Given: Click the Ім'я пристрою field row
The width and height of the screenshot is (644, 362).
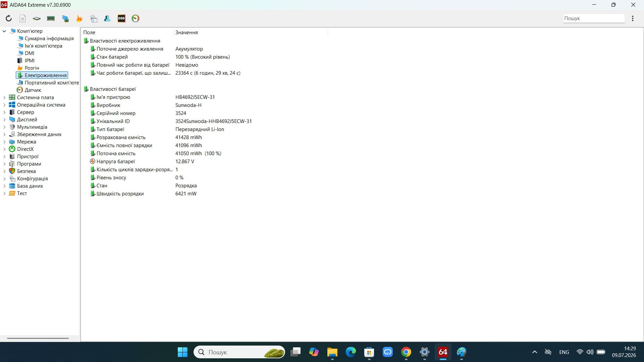Looking at the screenshot, I should tap(205, 97).
